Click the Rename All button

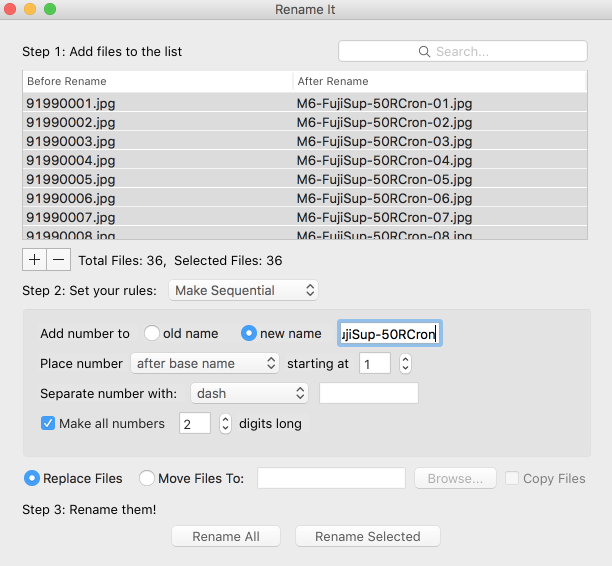coord(226,536)
